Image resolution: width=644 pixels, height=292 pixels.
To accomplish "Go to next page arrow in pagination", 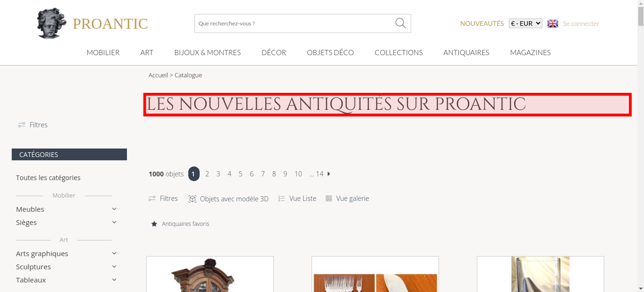I will (x=329, y=174).
